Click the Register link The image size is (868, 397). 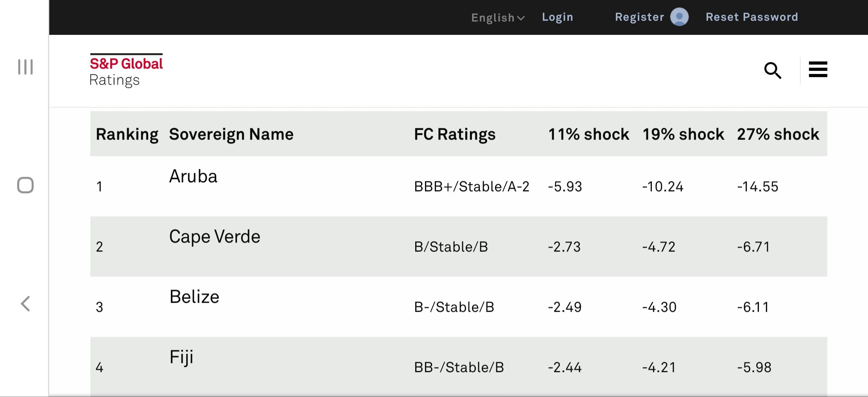[639, 17]
